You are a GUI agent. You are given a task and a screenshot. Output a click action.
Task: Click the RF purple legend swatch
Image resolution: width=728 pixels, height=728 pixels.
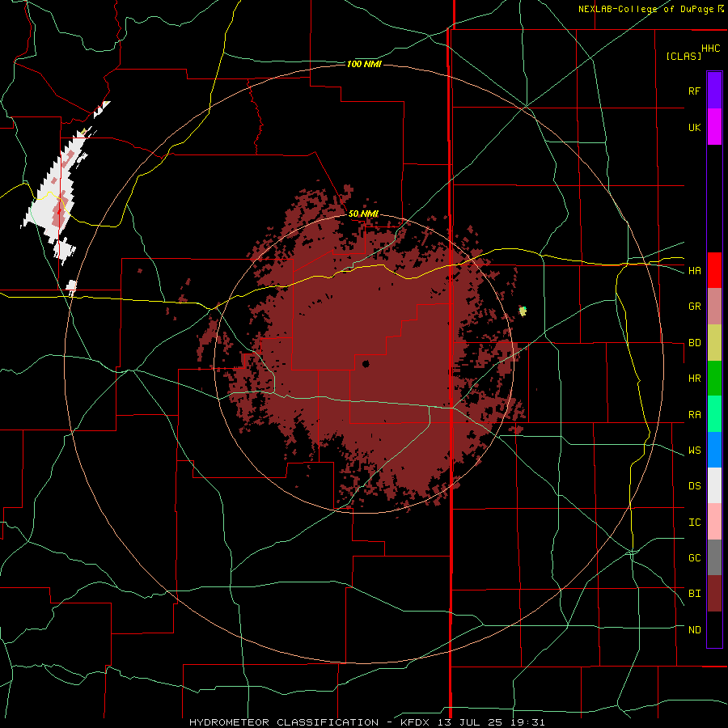(714, 91)
